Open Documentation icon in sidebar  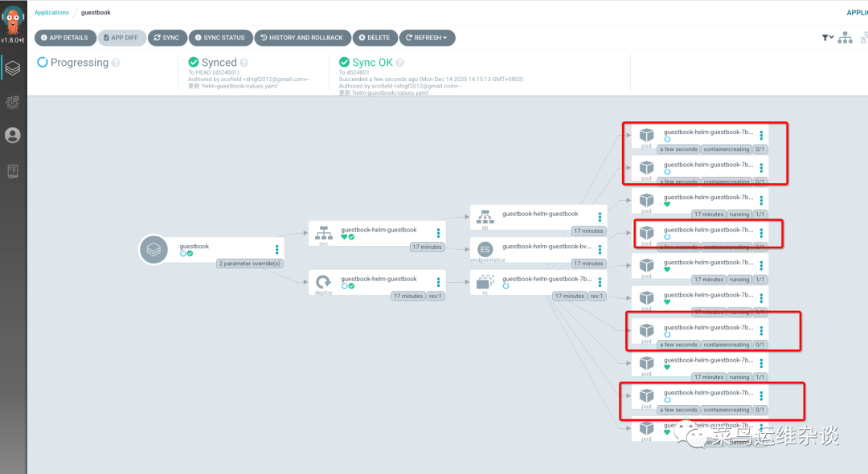(13, 171)
